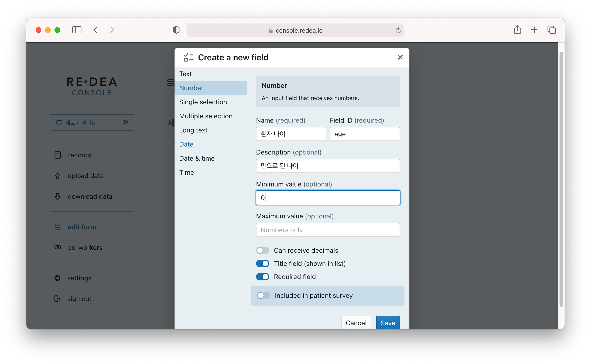Click the Cancel button
Screen dimensions: 591x364
pyautogui.click(x=356, y=323)
